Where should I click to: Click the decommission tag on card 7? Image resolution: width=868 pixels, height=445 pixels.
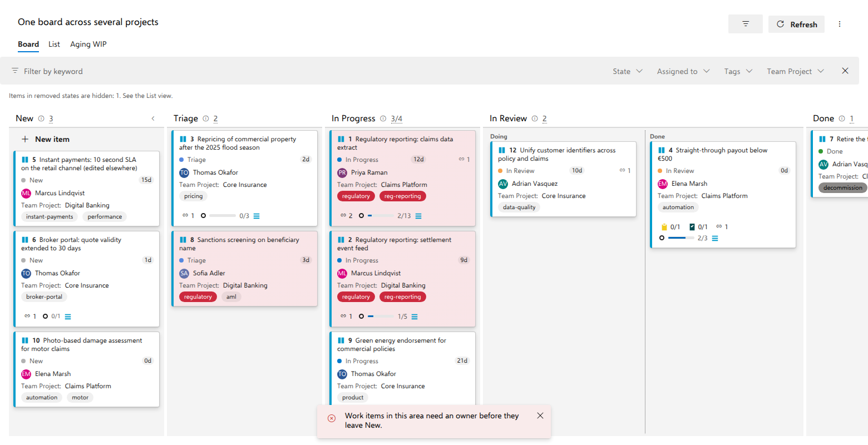843,187
